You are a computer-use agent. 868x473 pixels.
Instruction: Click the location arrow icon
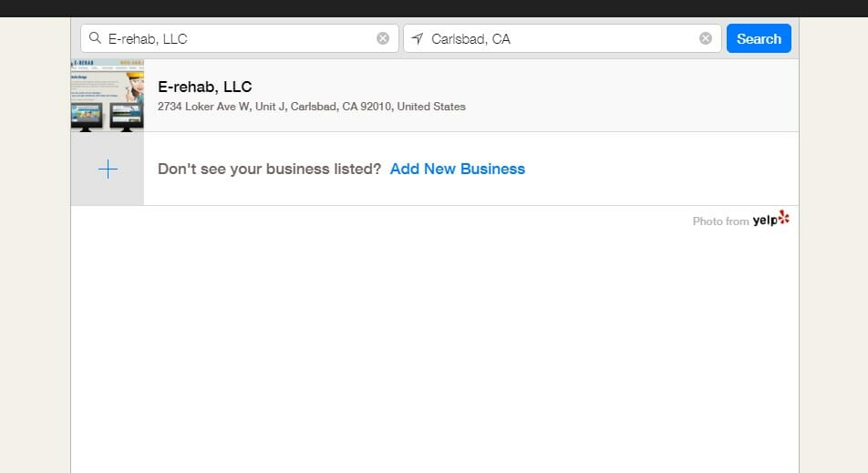click(x=418, y=38)
